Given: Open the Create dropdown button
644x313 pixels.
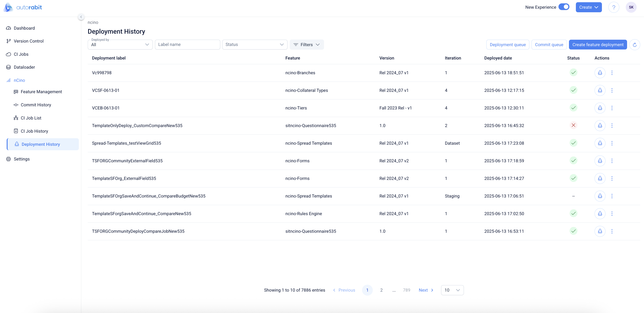Looking at the screenshot, I should coord(589,7).
